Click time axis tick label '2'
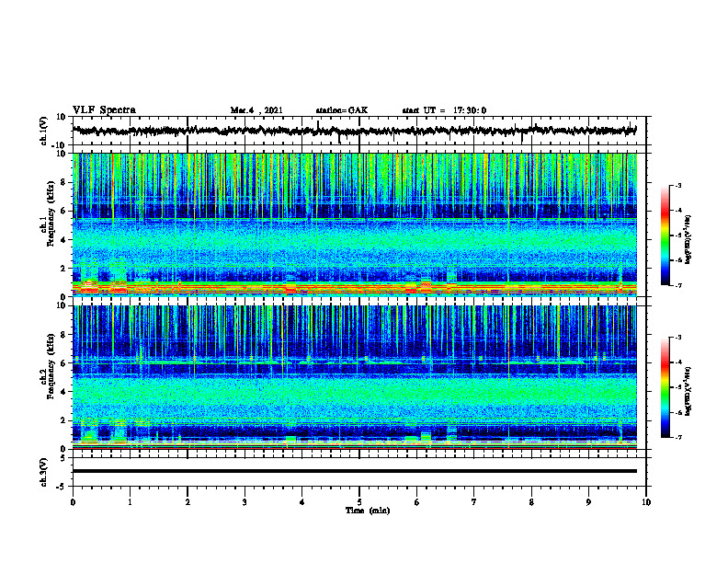The image size is (728, 563). [188, 502]
